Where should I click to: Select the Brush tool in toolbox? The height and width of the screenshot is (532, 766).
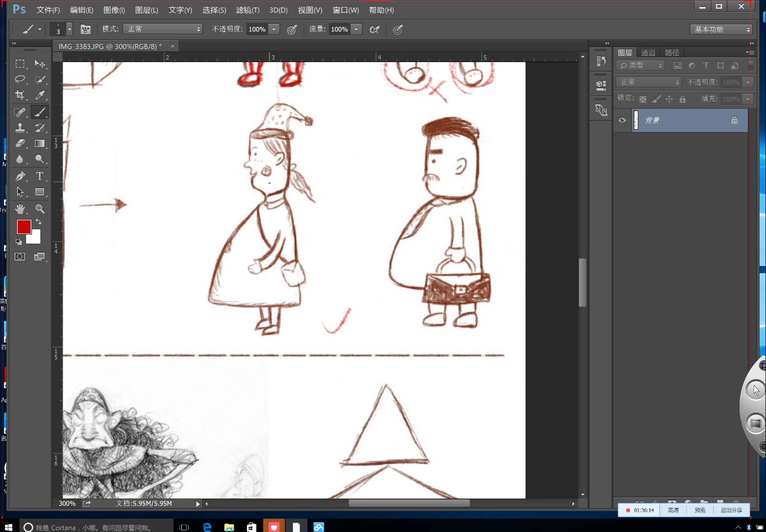40,112
